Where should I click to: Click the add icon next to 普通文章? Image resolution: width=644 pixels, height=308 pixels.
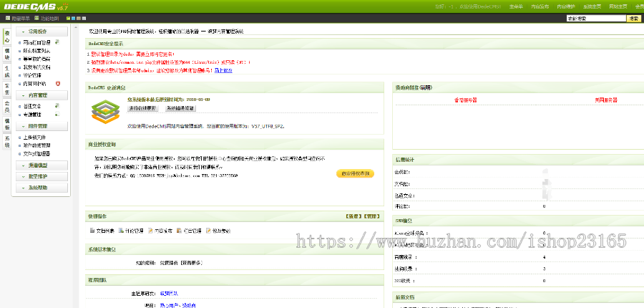(57, 106)
